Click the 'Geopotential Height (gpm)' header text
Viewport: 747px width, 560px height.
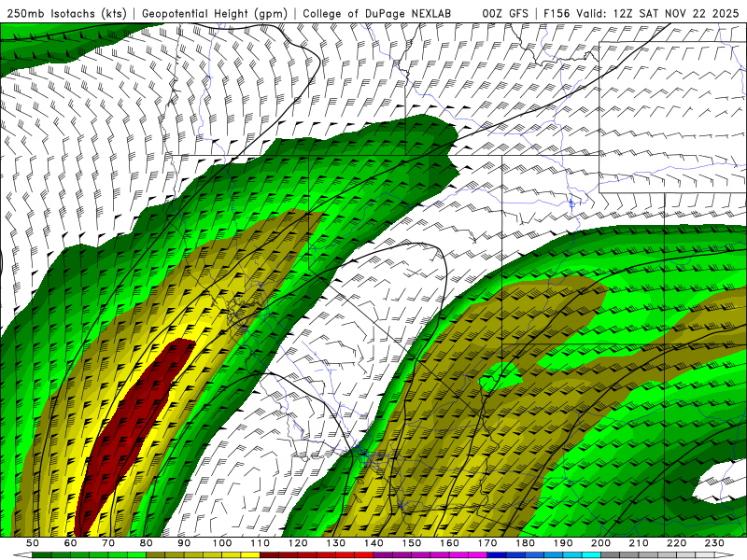pos(215,13)
